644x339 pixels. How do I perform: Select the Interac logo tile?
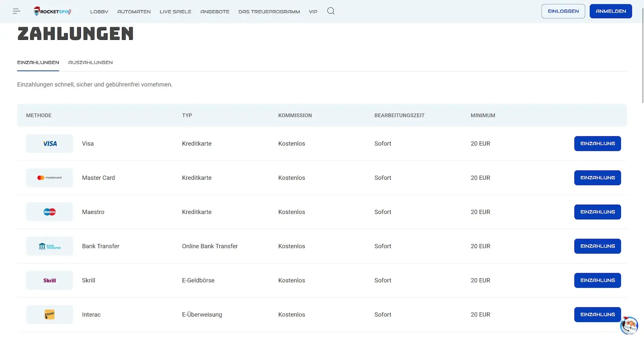click(x=50, y=314)
